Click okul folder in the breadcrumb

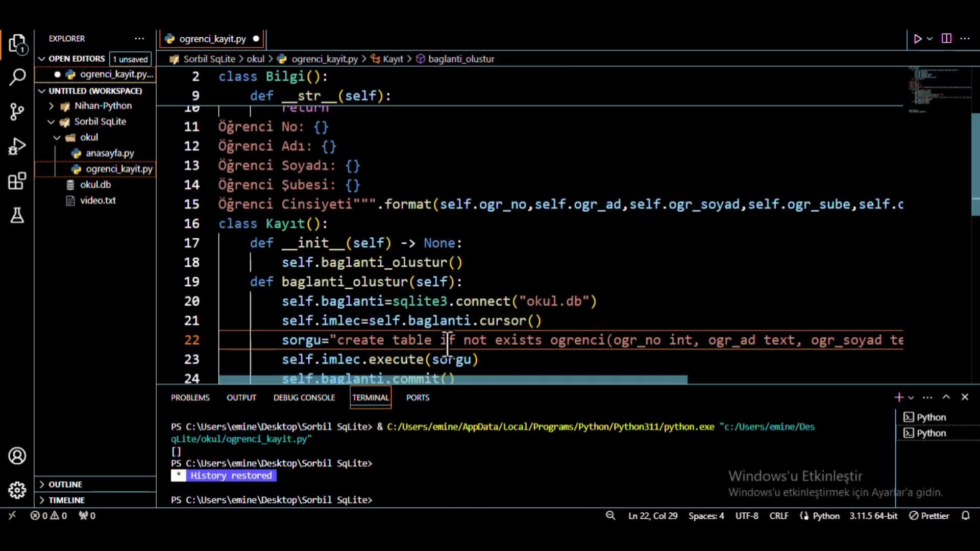(x=256, y=59)
